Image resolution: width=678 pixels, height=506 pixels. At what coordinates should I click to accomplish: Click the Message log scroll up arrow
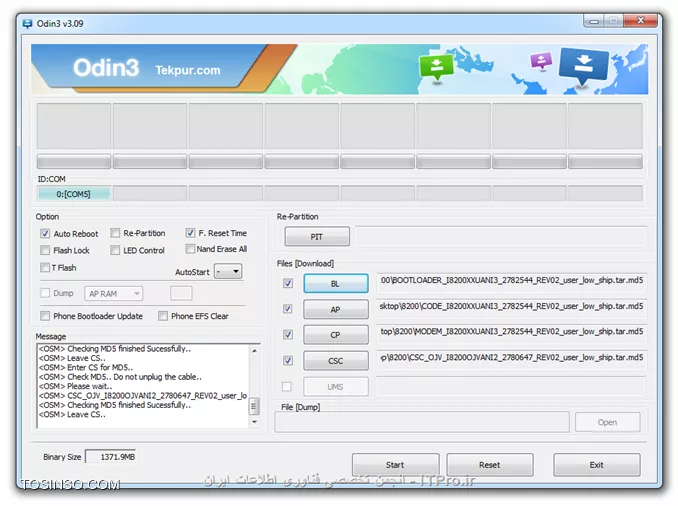click(254, 351)
